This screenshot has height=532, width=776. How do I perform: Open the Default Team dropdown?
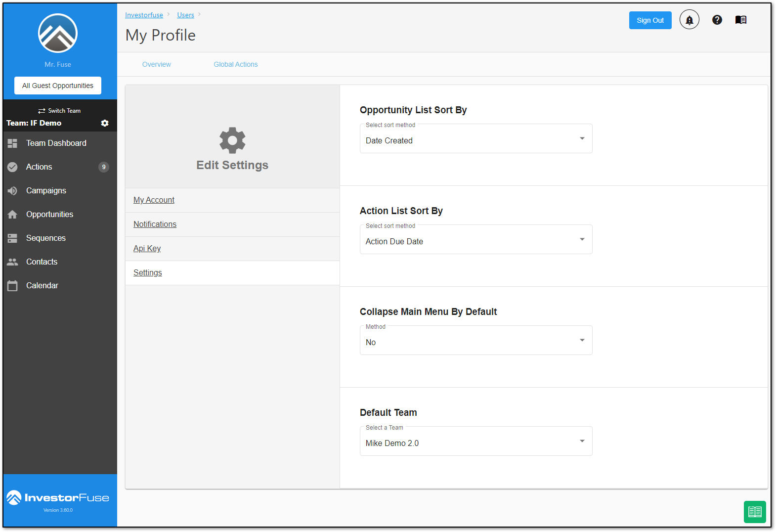[x=476, y=441]
